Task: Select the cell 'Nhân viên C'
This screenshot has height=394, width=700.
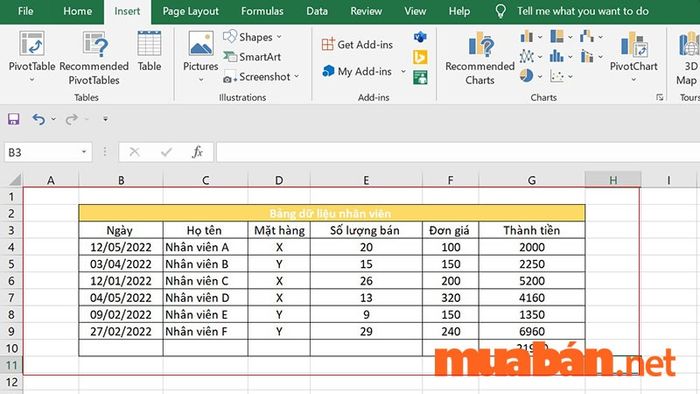Action: click(205, 281)
